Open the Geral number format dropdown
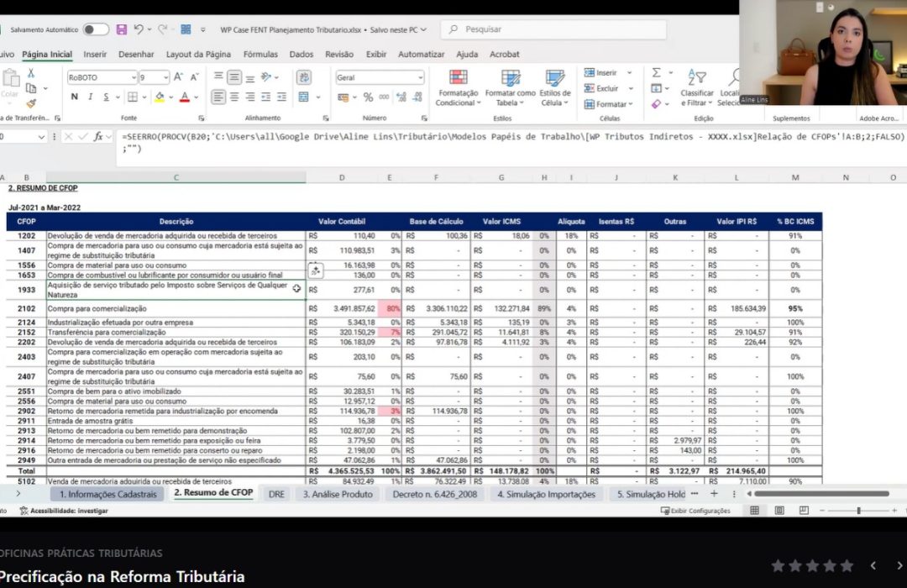Screen dimensions: 907x588 (420, 77)
